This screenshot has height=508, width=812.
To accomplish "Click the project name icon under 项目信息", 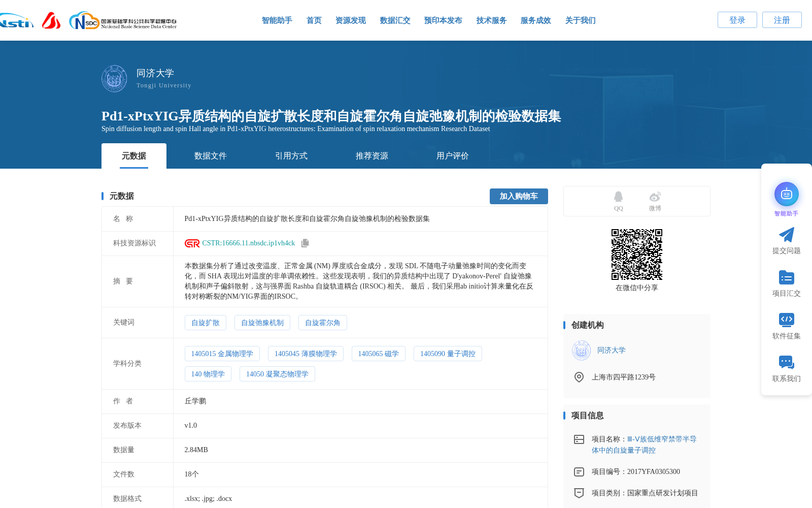I will point(579,439).
